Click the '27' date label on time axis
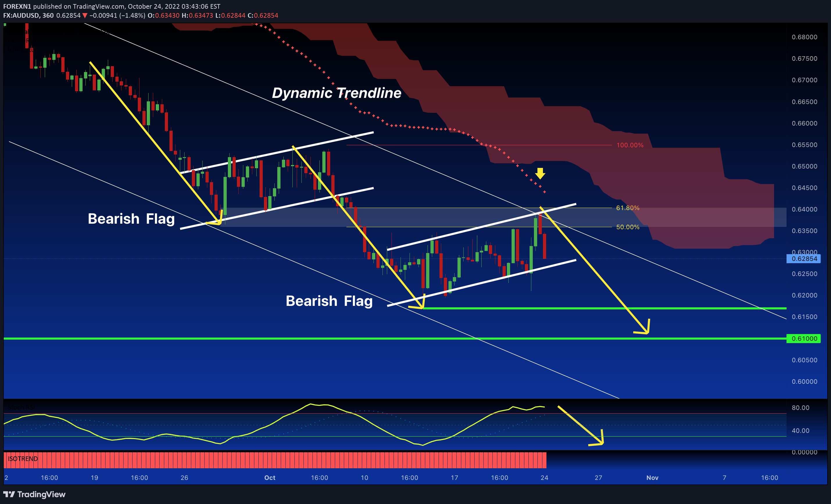Screen dimensions: 831x504 pyautogui.click(x=598, y=478)
